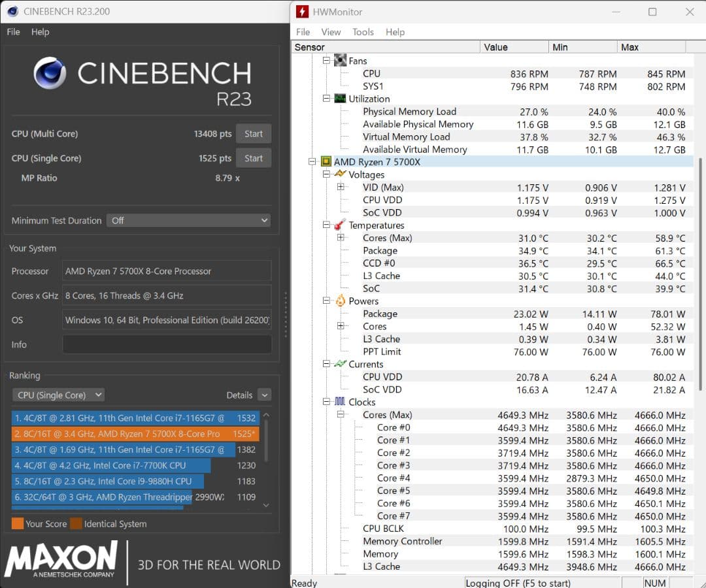Click the Info input field in Cinebench

coord(167,344)
